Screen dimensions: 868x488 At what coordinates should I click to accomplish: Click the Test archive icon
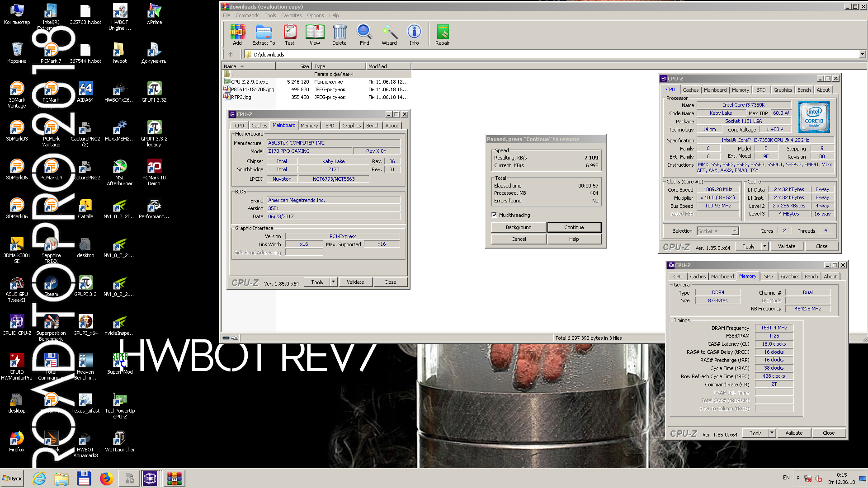[290, 35]
